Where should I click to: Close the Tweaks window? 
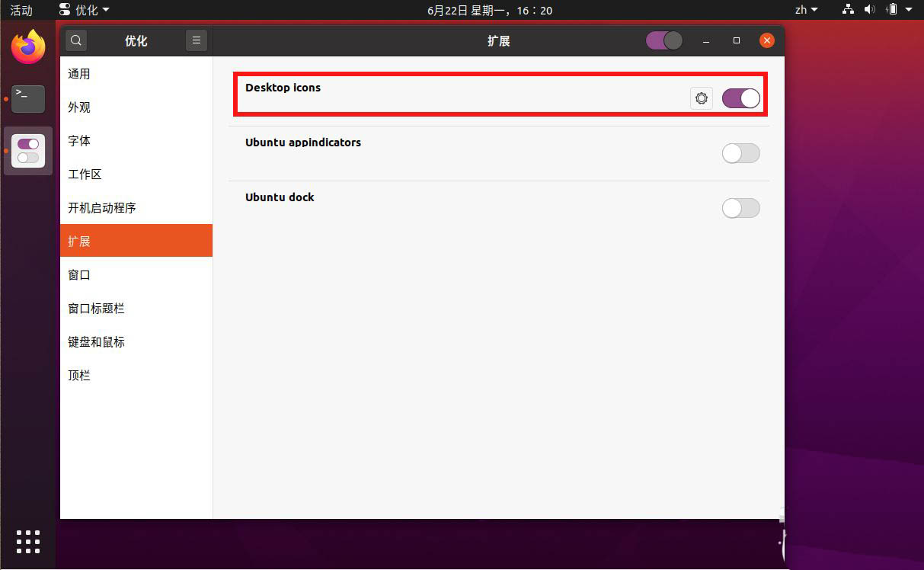767,40
